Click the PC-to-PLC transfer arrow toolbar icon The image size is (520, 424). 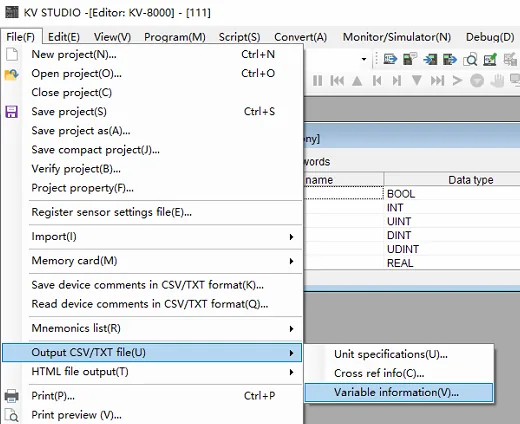click(x=390, y=60)
